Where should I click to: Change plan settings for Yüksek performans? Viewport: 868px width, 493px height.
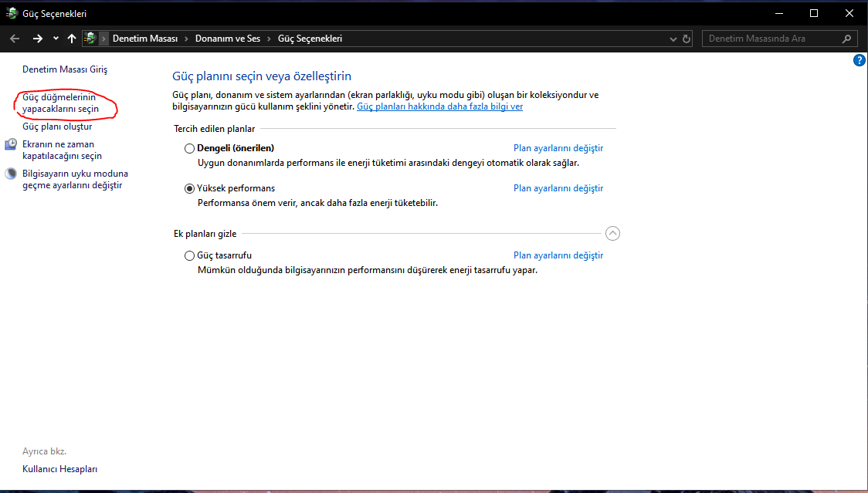558,188
